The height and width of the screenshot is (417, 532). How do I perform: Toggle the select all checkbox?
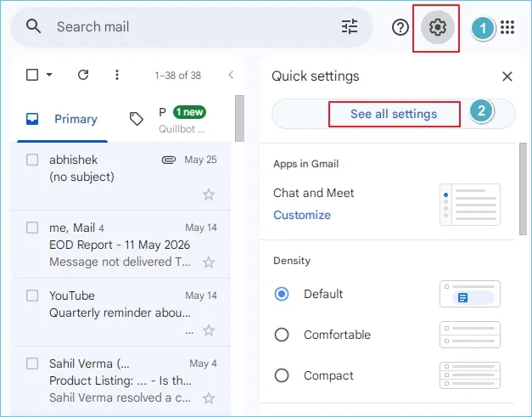(x=32, y=75)
